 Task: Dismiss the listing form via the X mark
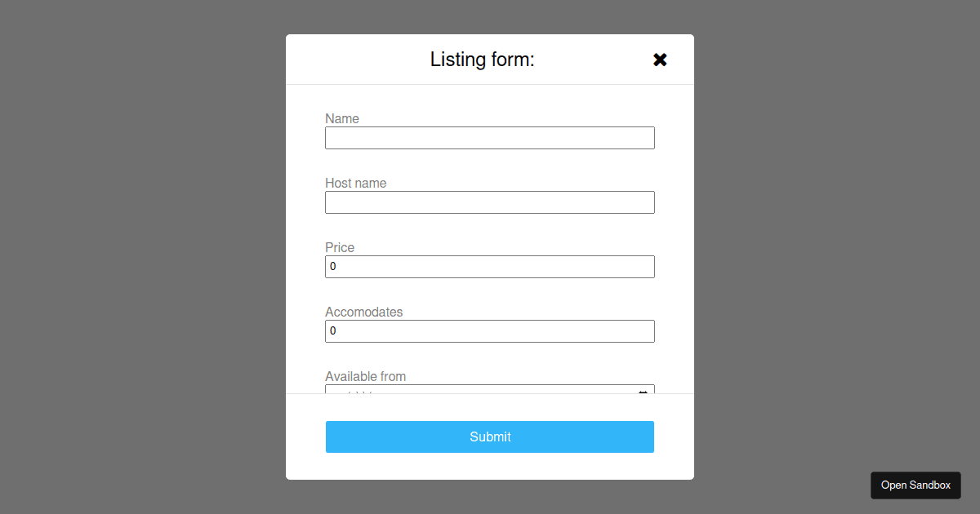click(660, 59)
